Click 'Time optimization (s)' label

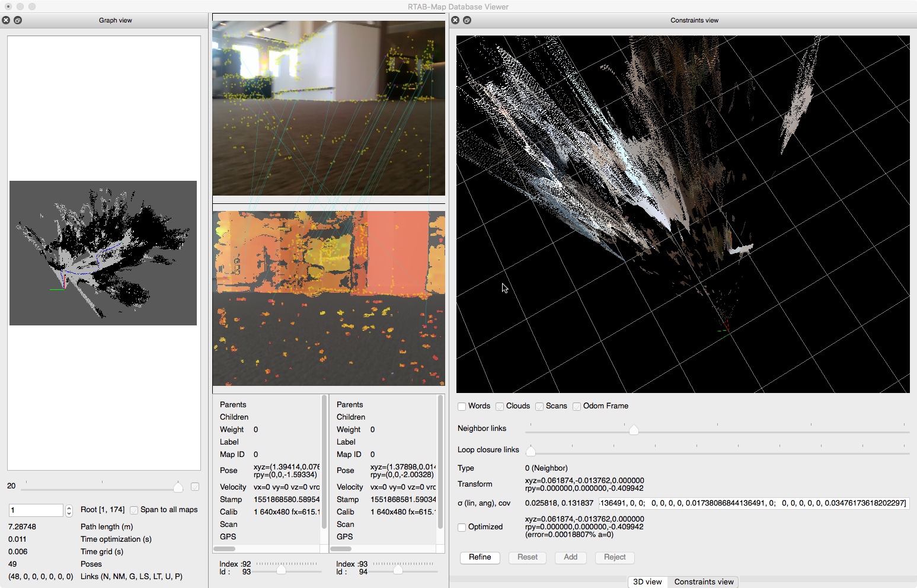pos(116,539)
